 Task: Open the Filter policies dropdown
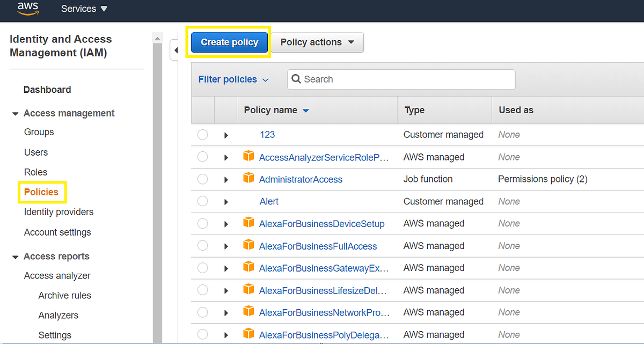[x=233, y=79]
